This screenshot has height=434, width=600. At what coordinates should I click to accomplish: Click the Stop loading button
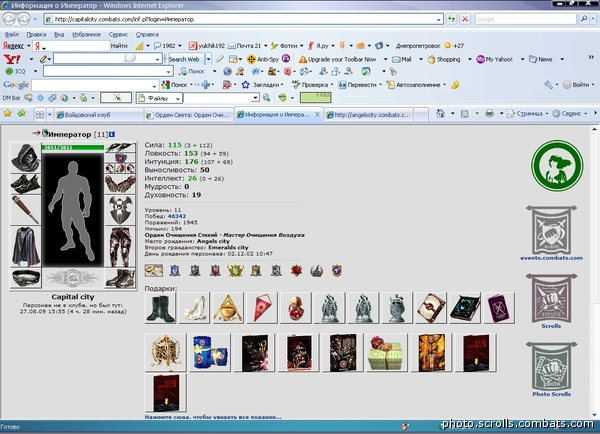[465, 19]
